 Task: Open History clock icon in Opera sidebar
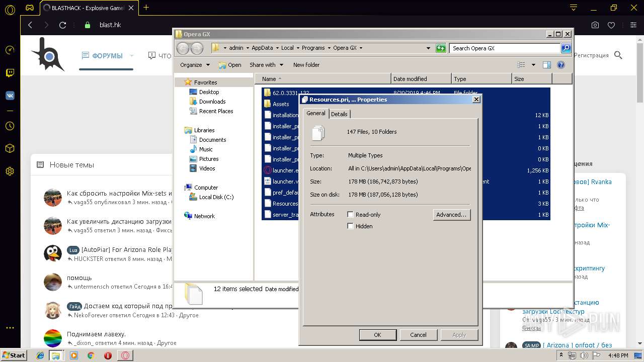click(10, 126)
